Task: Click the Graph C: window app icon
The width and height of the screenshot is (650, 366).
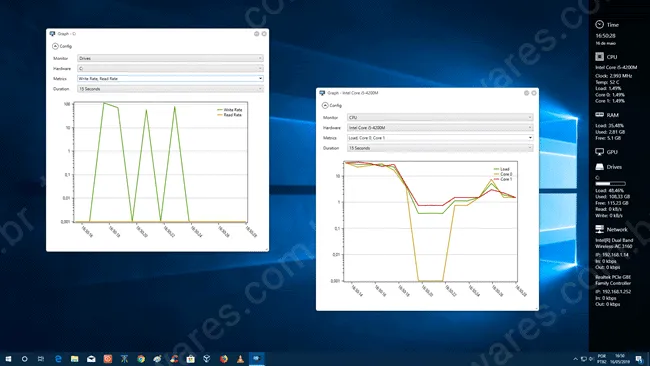Action: click(52, 34)
